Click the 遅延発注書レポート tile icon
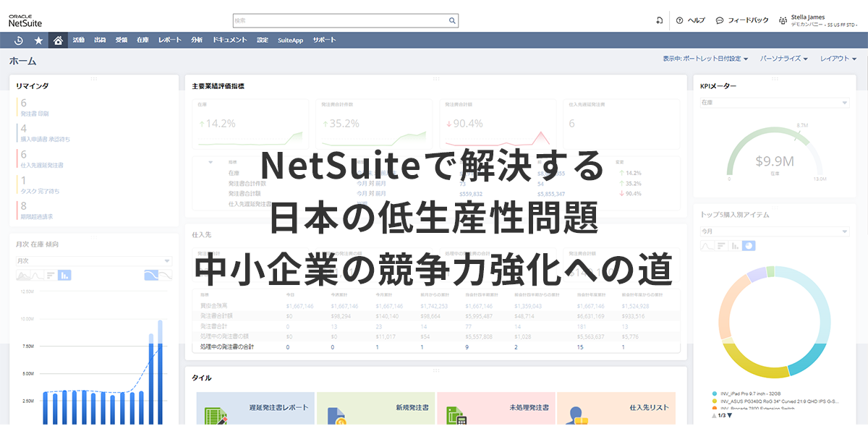This screenshot has height=434, width=868. [217, 416]
